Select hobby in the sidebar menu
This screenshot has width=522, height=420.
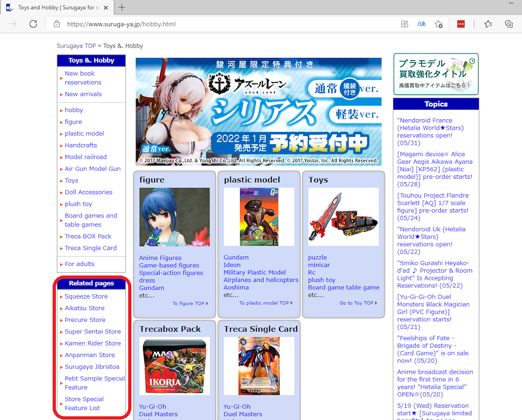point(74,110)
